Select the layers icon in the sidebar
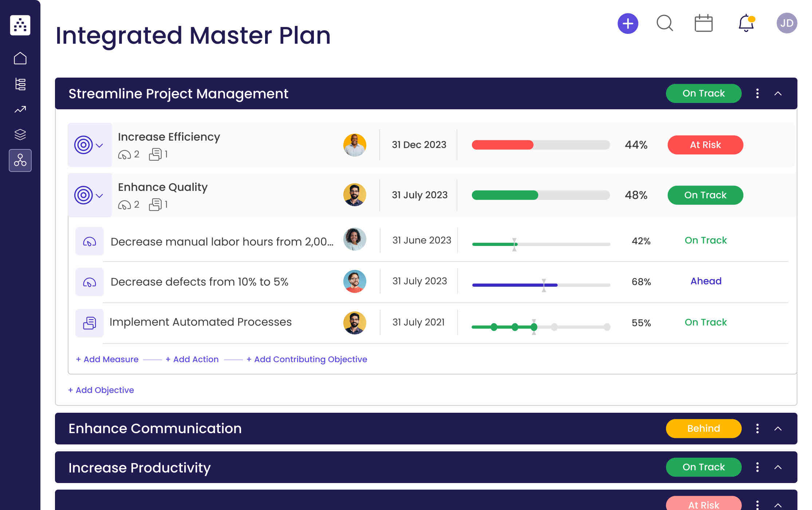The width and height of the screenshot is (812, 510). coord(20,134)
